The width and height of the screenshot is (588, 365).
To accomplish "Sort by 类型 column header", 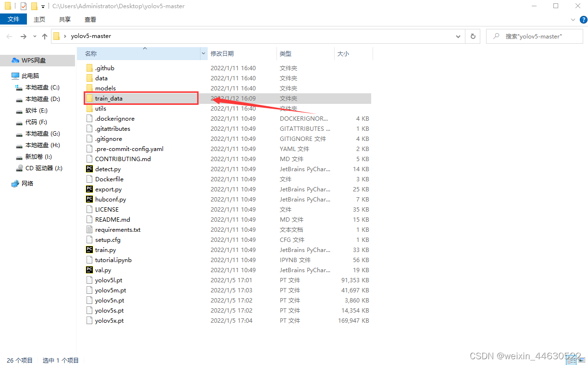I will (x=286, y=54).
